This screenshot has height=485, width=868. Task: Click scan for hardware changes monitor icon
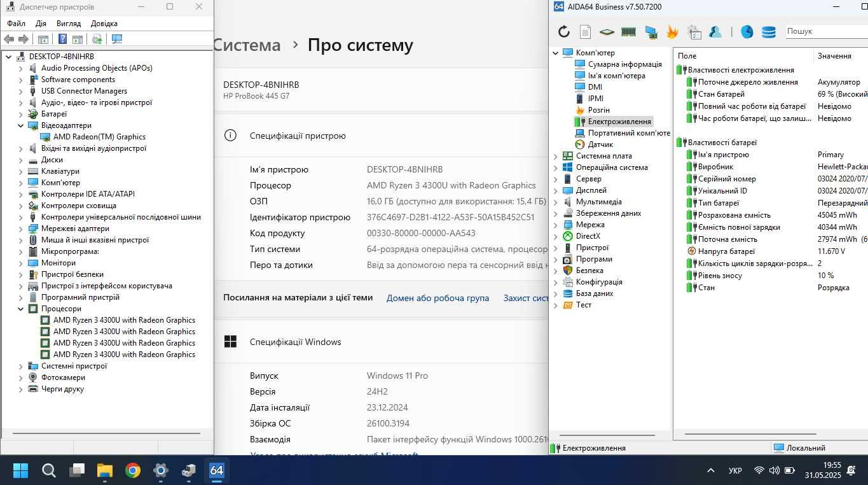(117, 39)
